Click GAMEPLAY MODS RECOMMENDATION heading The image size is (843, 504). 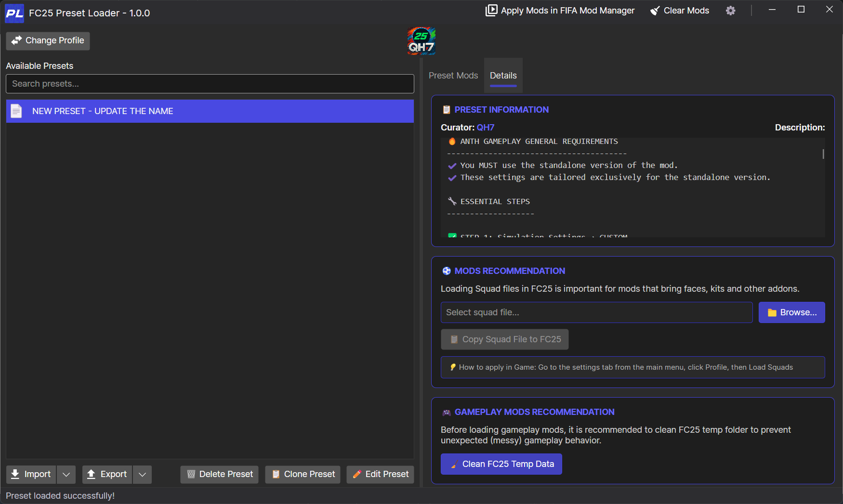click(534, 412)
